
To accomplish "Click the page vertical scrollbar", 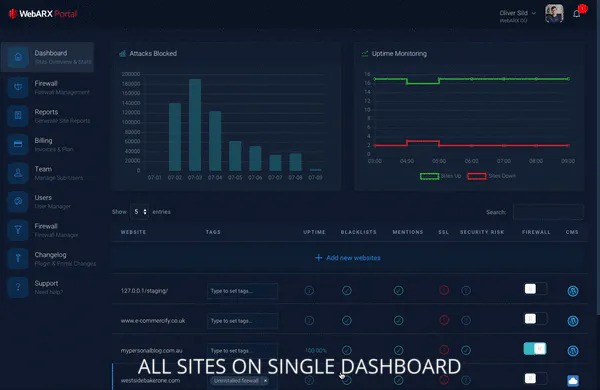I will pyautogui.click(x=598, y=157).
